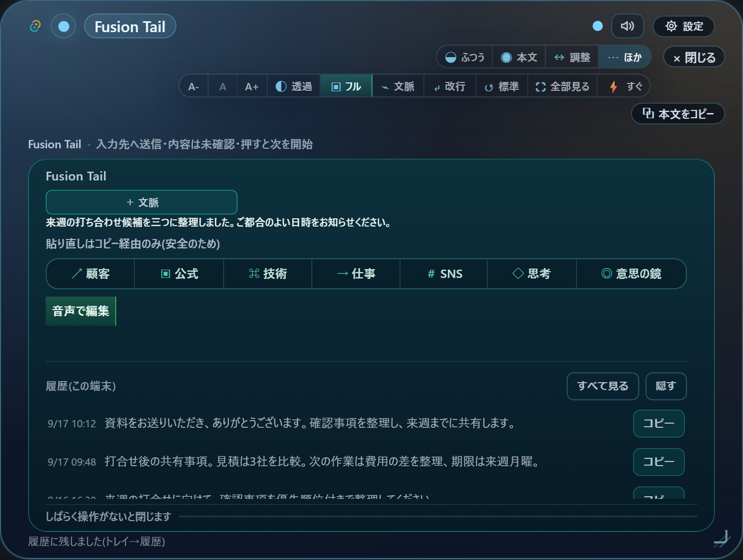Expand the ほか more options
743x560 pixels.
click(625, 57)
